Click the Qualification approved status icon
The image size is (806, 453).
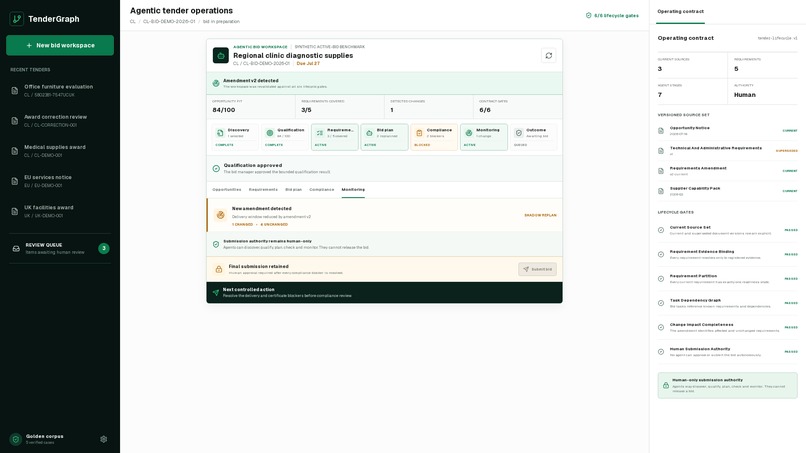click(x=216, y=168)
